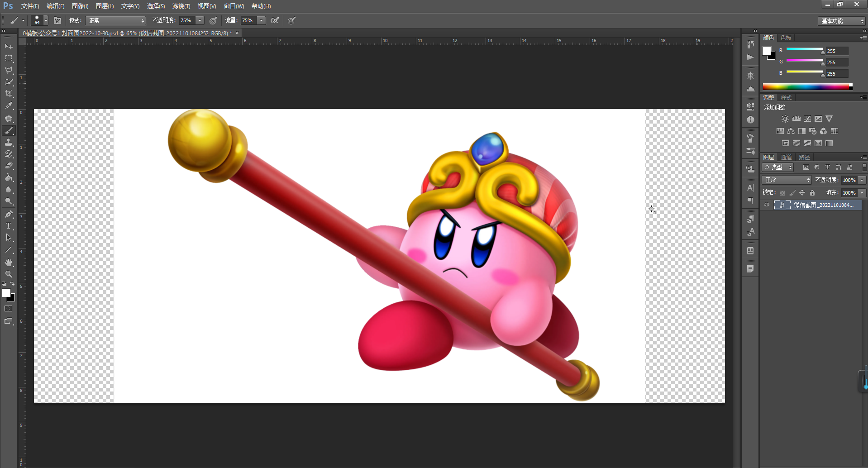Select the Rectangular Marquee tool
Viewport: 868px width, 468px height.
(x=9, y=58)
